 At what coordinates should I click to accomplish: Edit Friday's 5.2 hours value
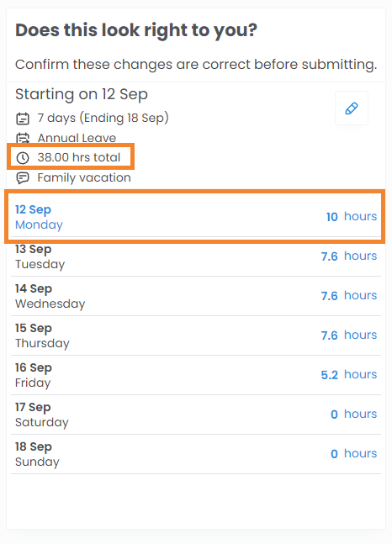tap(329, 375)
